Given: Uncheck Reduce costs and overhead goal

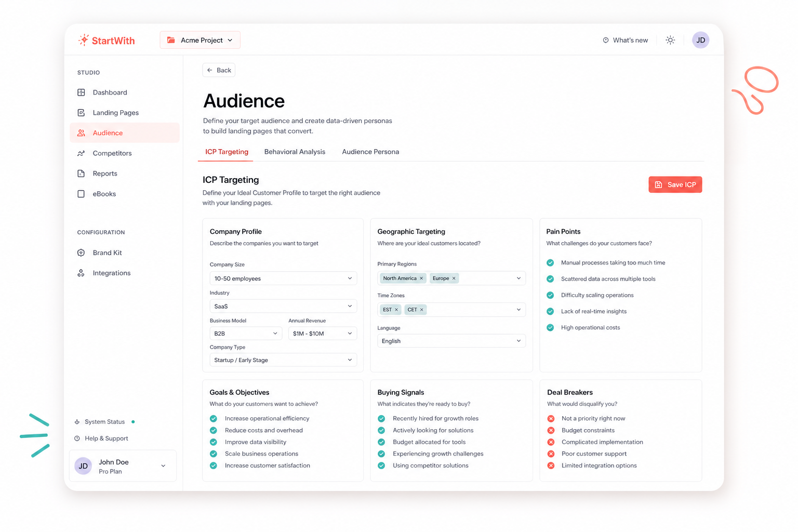Looking at the screenshot, I should tap(214, 430).
